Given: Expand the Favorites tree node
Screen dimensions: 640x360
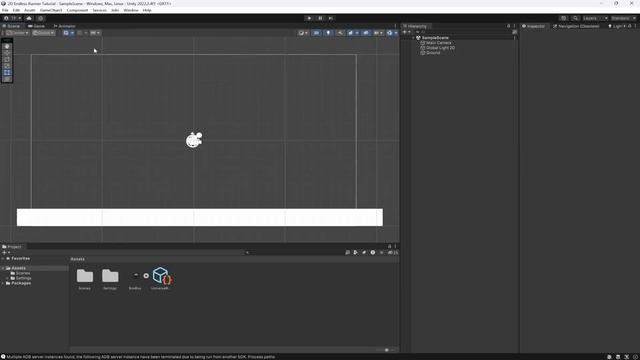Looking at the screenshot, I should (x=3, y=259).
